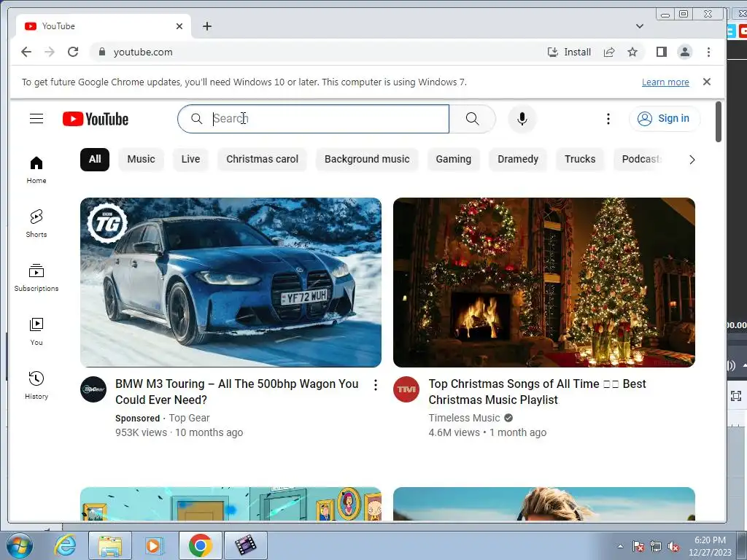
Task: Open Windows Media Player from taskbar
Action: [x=154, y=545]
